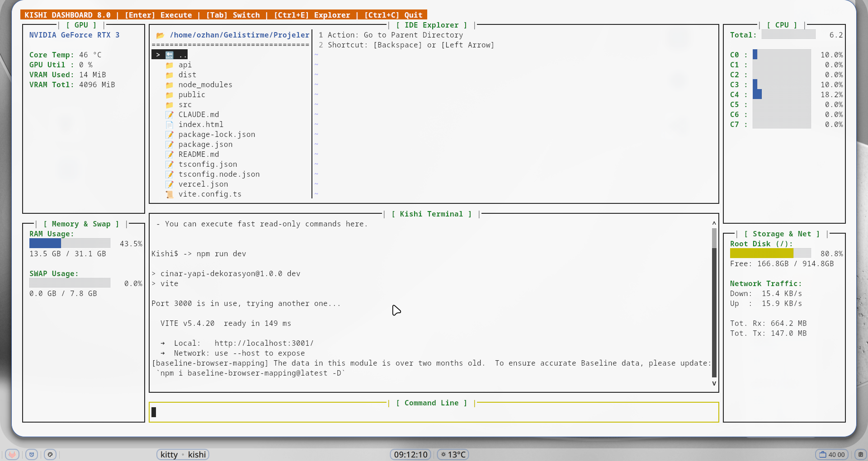Click the kitty kishi taskbar window button
Image resolution: width=868 pixels, height=461 pixels.
183,454
